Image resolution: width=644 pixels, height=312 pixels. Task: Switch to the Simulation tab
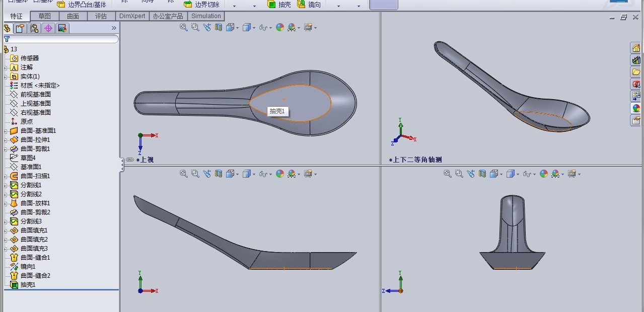[206, 16]
